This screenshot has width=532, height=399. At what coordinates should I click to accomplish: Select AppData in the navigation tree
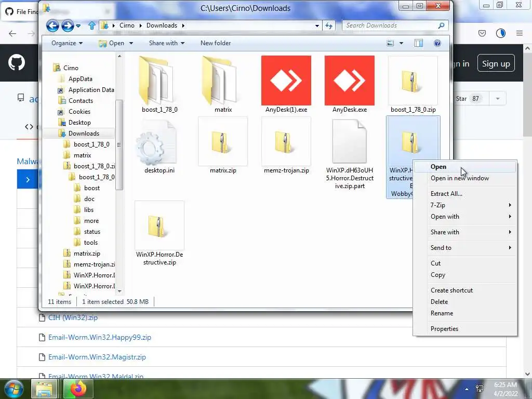[80, 79]
